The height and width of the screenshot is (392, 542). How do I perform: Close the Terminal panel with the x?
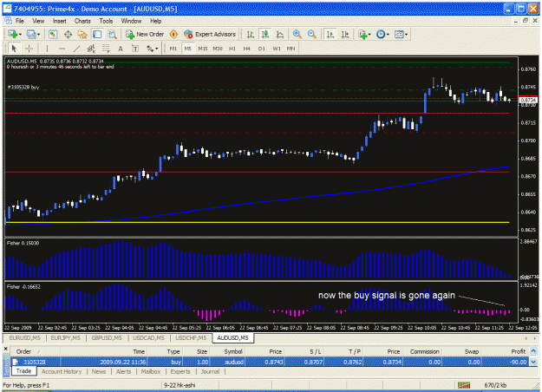pyautogui.click(x=6, y=349)
